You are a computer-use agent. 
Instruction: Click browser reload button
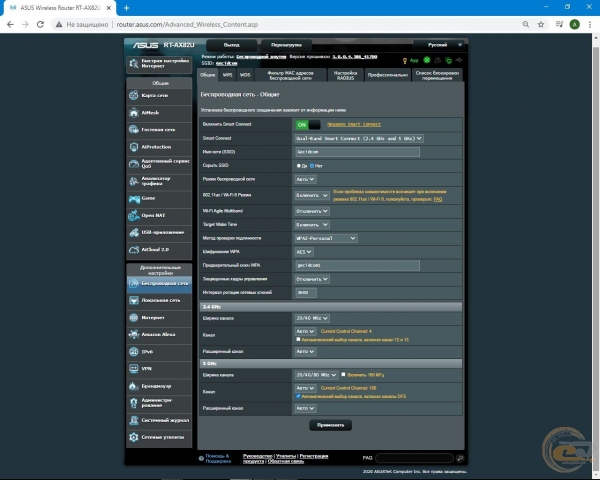(x=40, y=24)
